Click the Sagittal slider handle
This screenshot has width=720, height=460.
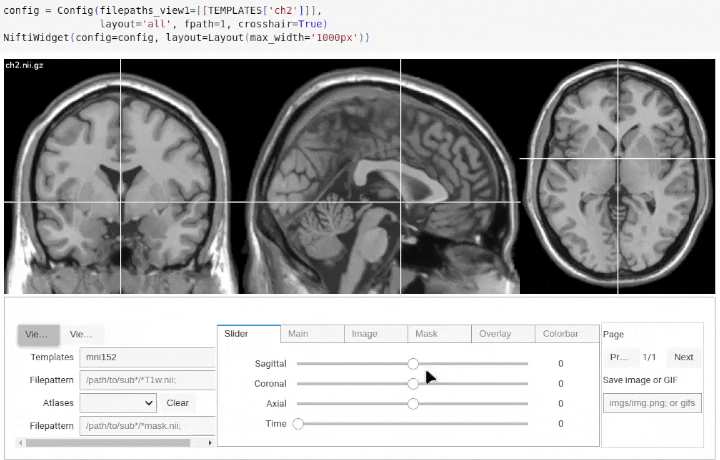pos(413,364)
